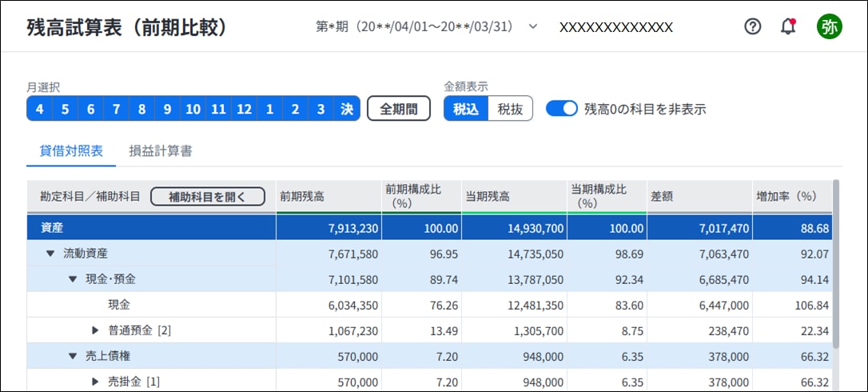Select the 税込 amount display option

[x=466, y=109]
